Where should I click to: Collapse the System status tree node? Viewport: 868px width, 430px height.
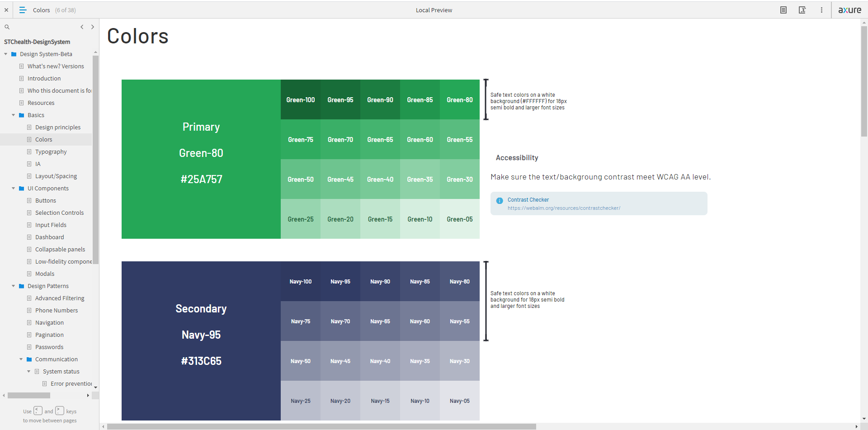29,371
